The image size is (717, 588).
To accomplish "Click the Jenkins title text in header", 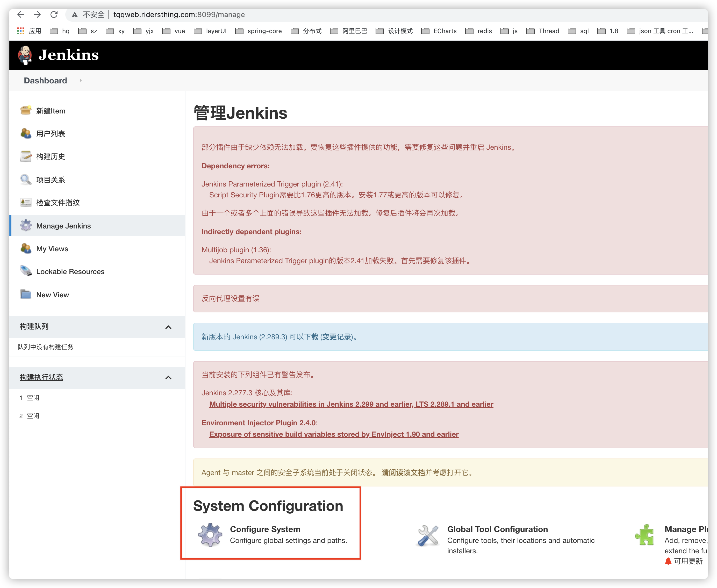I will point(69,55).
